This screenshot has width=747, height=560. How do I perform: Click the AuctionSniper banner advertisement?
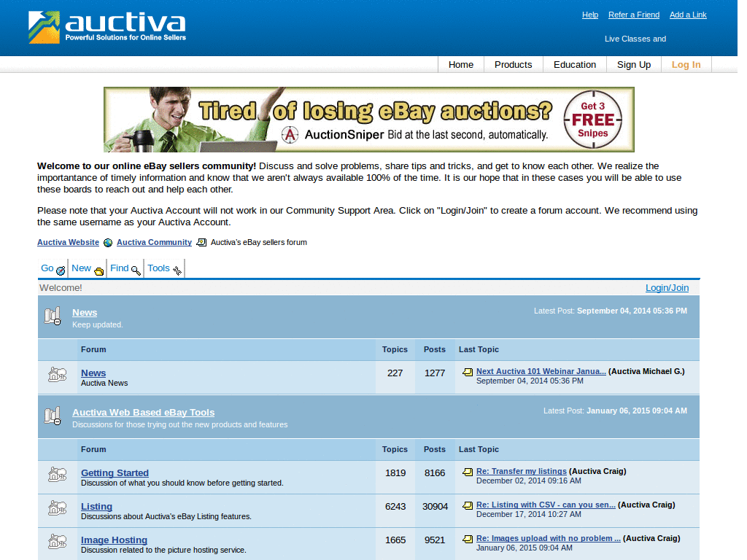tap(368, 120)
